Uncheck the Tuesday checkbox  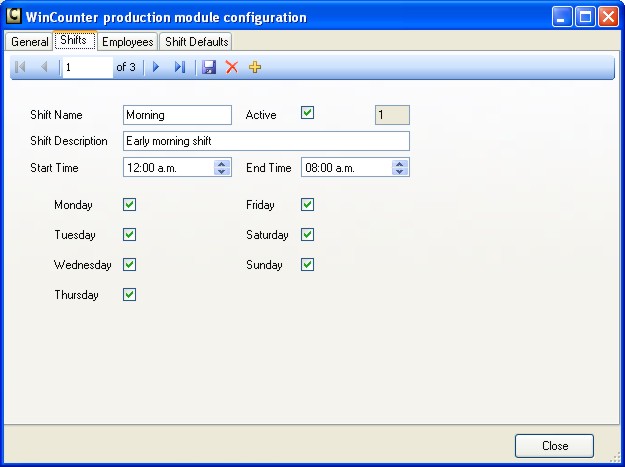click(130, 235)
